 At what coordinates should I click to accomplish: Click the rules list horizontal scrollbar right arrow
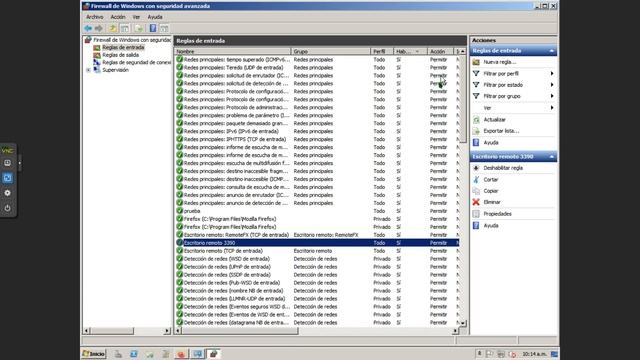pyautogui.click(x=456, y=331)
